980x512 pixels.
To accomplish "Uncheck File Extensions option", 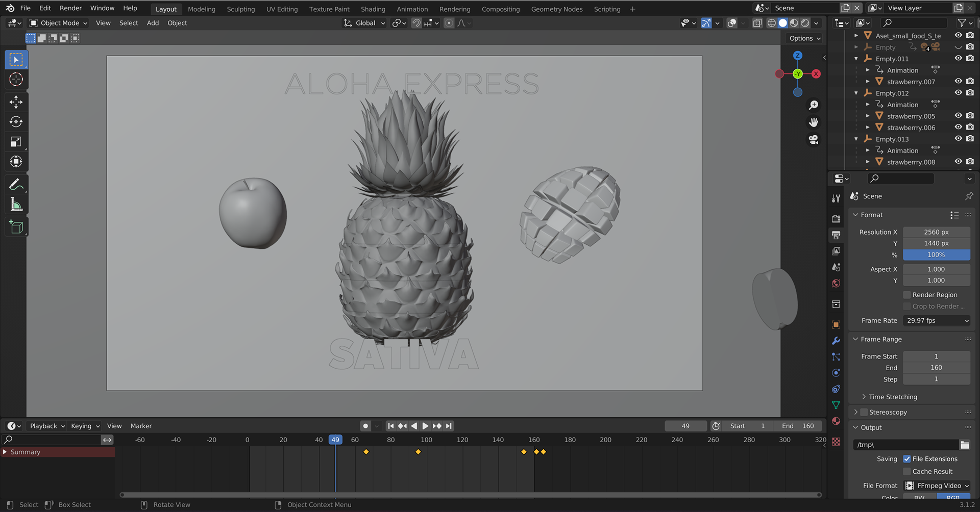I will tap(907, 459).
